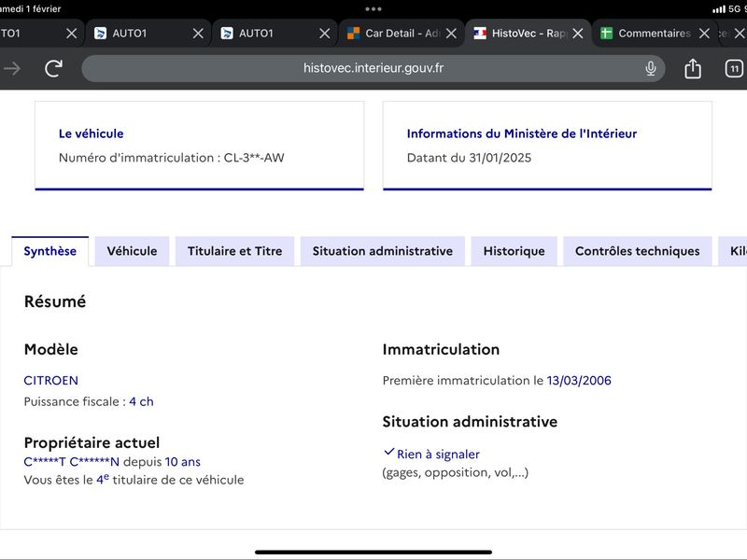
Task: Tap the microphone icon in address bar
Action: 650,68
